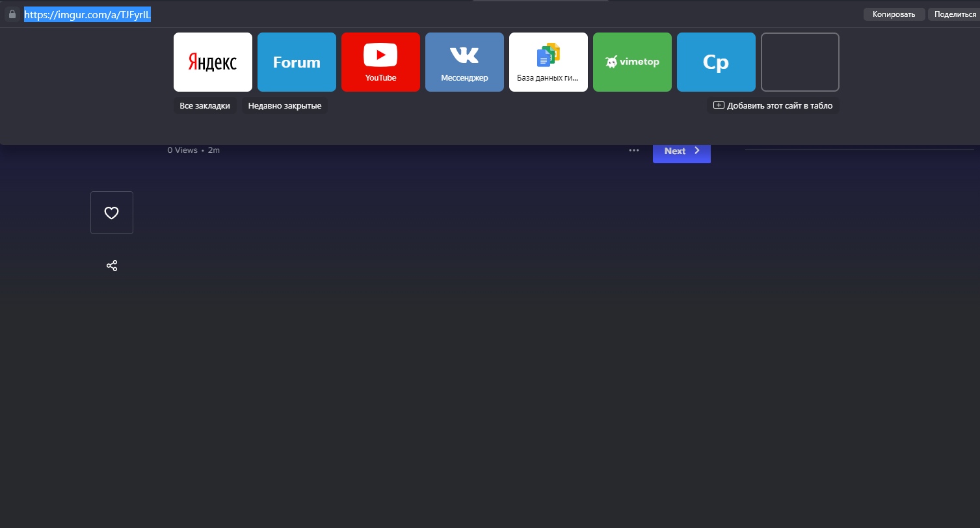This screenshot has height=528, width=980.
Task: Open the three-dots post options menu
Action: 634,151
